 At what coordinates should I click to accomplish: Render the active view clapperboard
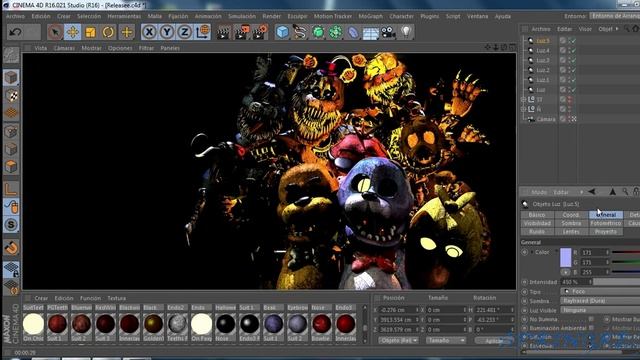coord(223,32)
